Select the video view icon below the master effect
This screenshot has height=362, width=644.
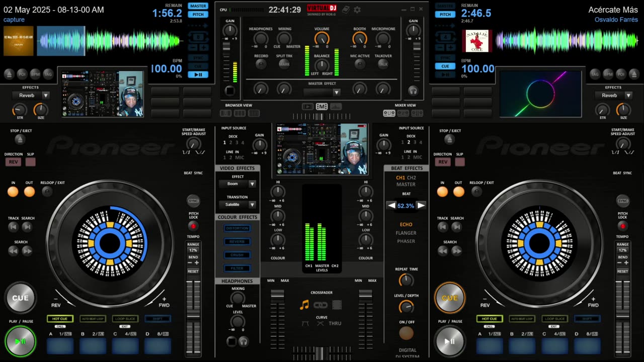click(x=307, y=107)
